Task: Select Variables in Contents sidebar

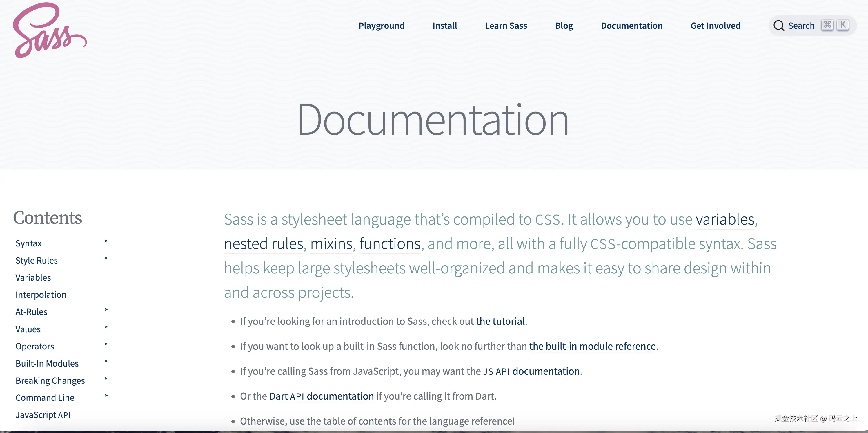Action: (x=33, y=277)
